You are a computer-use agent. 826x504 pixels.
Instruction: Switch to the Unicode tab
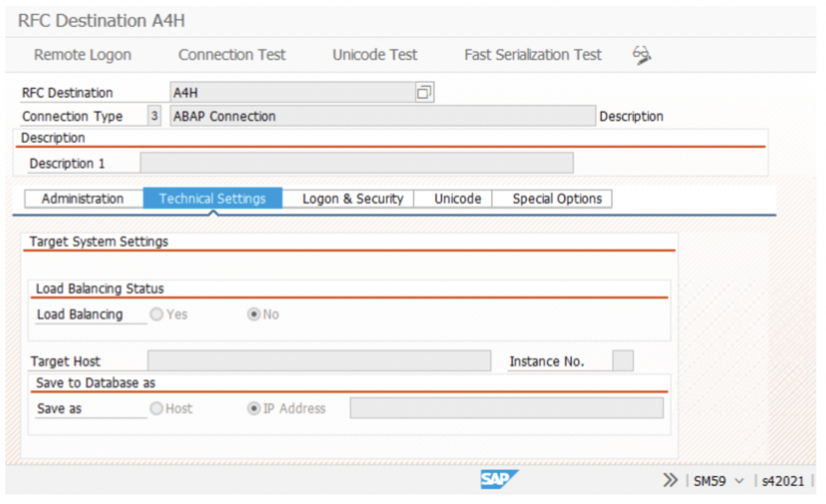pyautogui.click(x=457, y=198)
